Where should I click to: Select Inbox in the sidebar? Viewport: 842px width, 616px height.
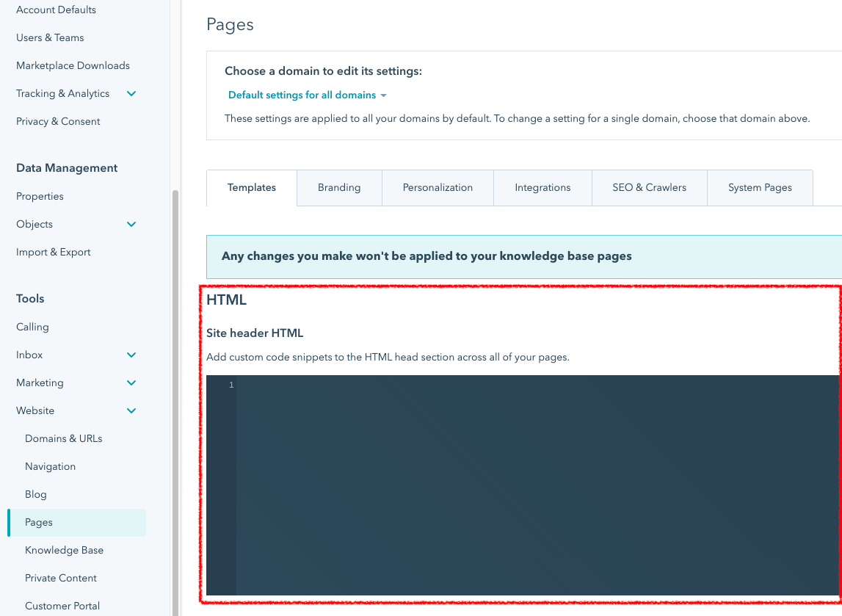coord(29,355)
